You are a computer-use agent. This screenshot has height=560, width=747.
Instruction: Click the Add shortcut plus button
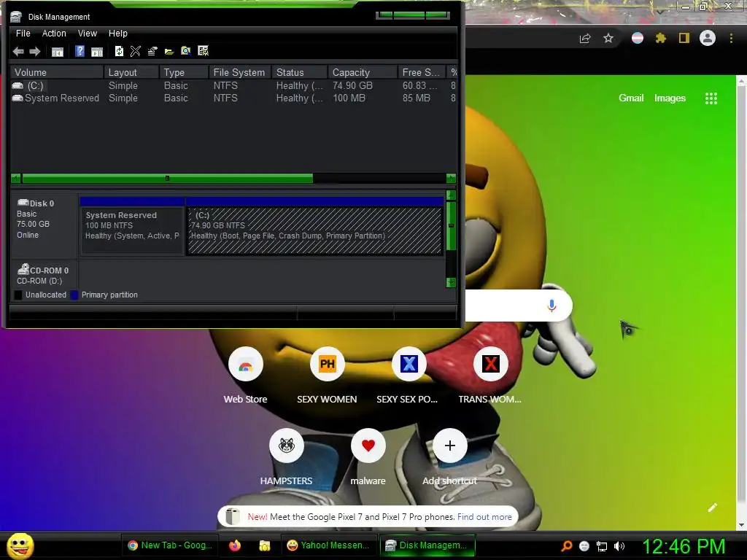(449, 446)
